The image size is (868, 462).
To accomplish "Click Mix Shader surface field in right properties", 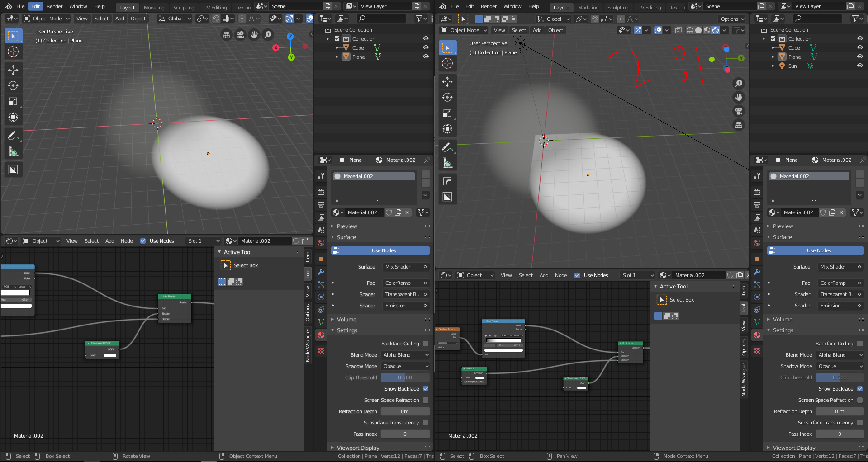I will (840, 267).
